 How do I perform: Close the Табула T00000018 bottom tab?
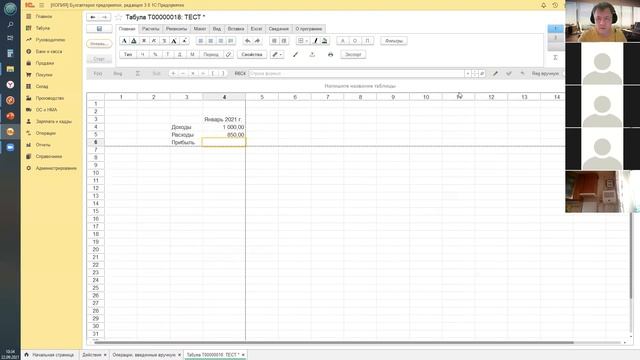pos(243,355)
